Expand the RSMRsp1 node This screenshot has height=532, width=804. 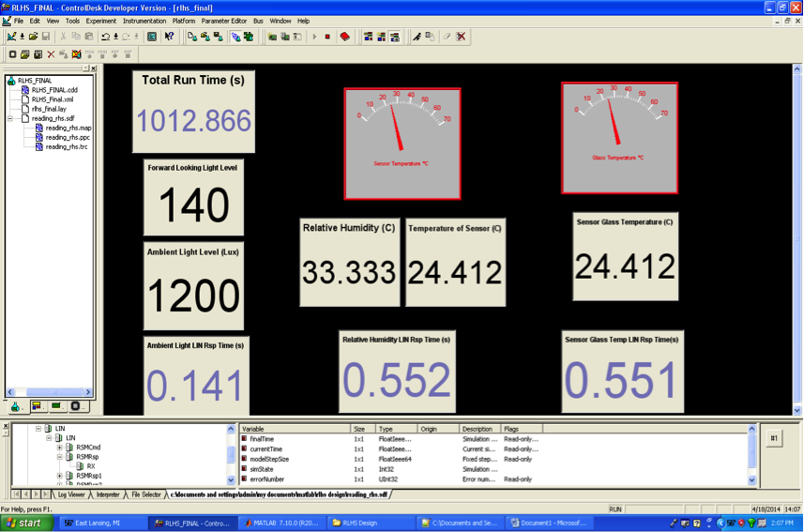[59, 476]
